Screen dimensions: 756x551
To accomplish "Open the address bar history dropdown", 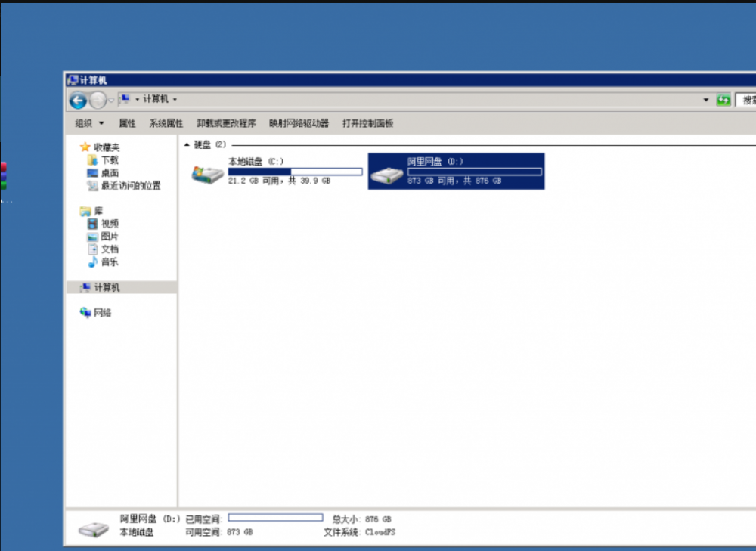I will click(x=706, y=100).
